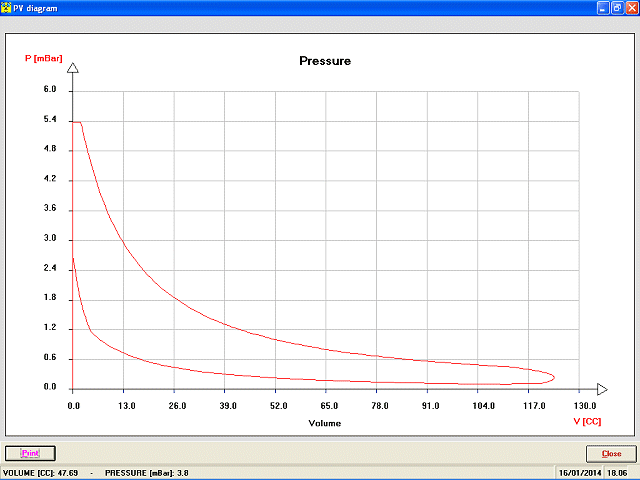Click the 78.0 value on volume axis
Image resolution: width=640 pixels, height=480 pixels.
[380, 406]
